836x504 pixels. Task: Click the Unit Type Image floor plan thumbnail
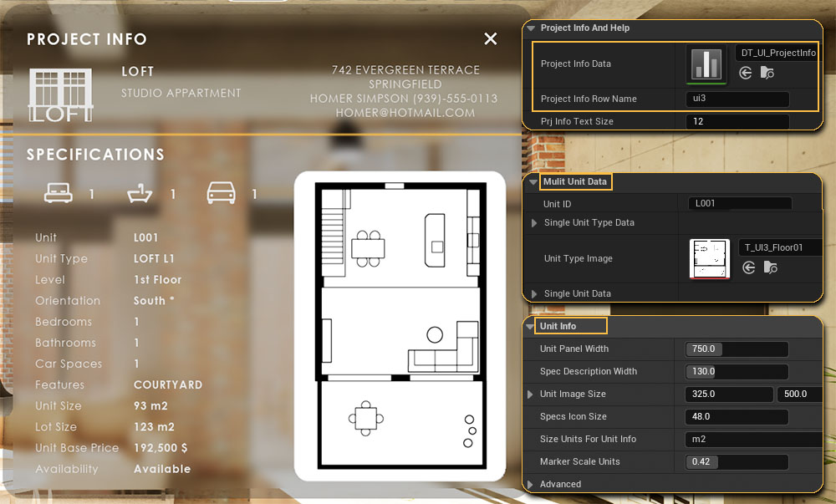709,258
